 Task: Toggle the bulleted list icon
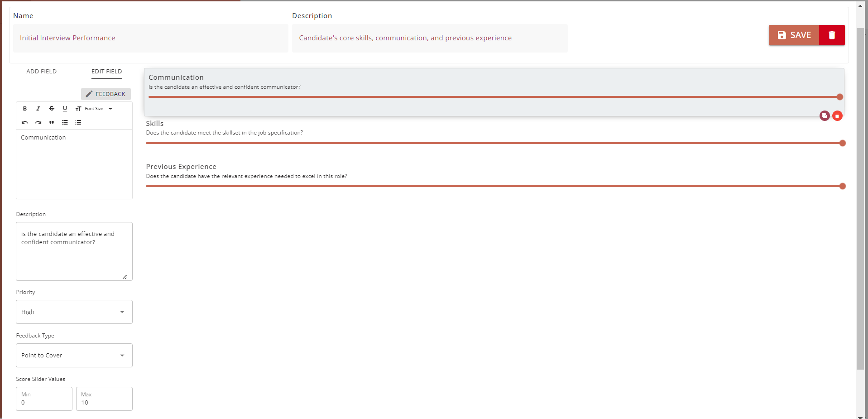pos(65,122)
